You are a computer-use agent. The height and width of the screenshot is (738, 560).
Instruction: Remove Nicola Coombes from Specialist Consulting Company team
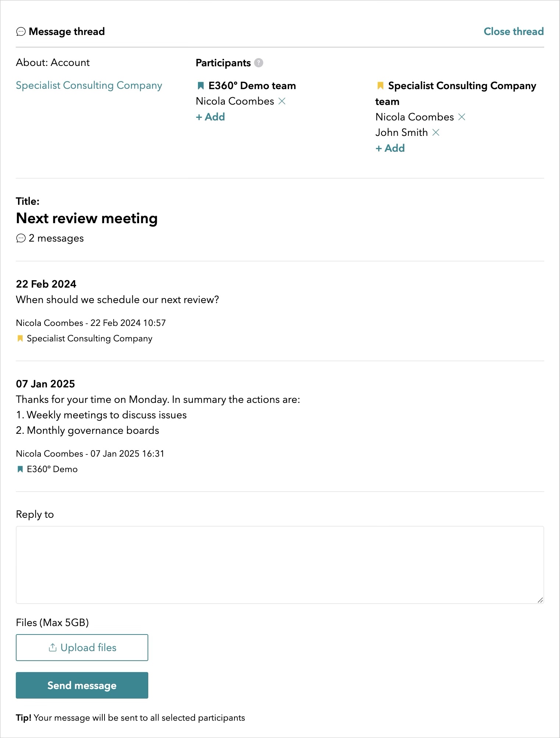[x=462, y=117]
